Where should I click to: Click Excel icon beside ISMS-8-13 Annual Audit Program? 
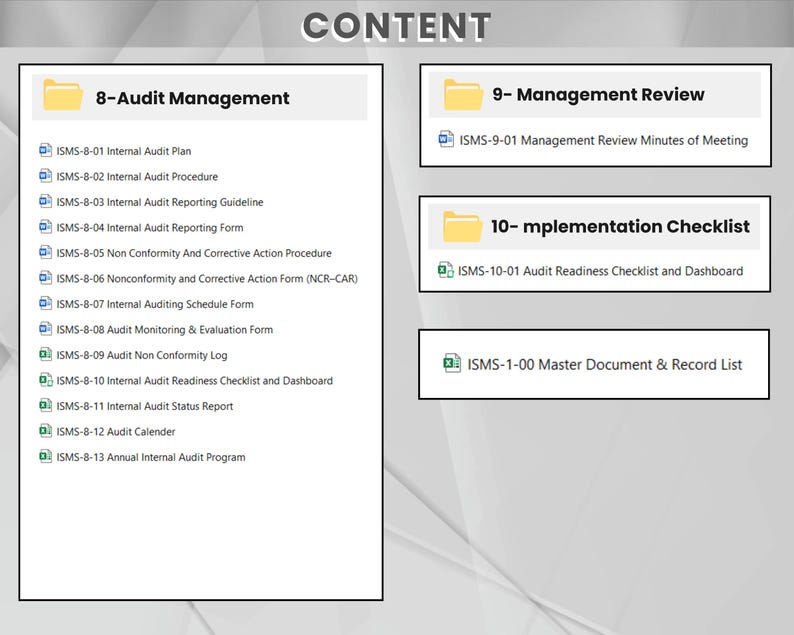pos(46,456)
